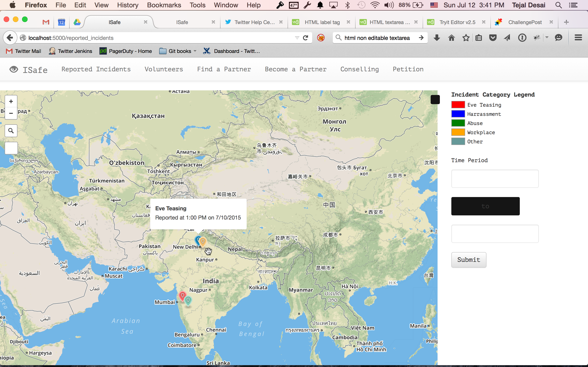Bookmark this page with the star icon
Screen dimensions: 588x367
click(x=466, y=38)
